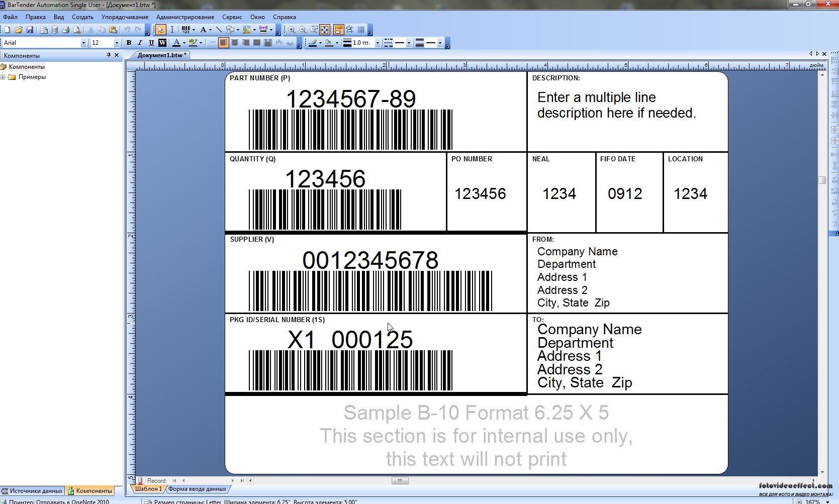Select Компоненты root tree item
Image resolution: width=839 pixels, height=504 pixels.
tap(26, 66)
